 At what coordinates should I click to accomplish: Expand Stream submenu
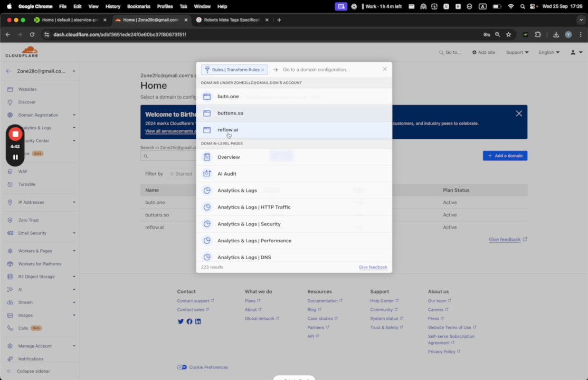click(x=74, y=302)
